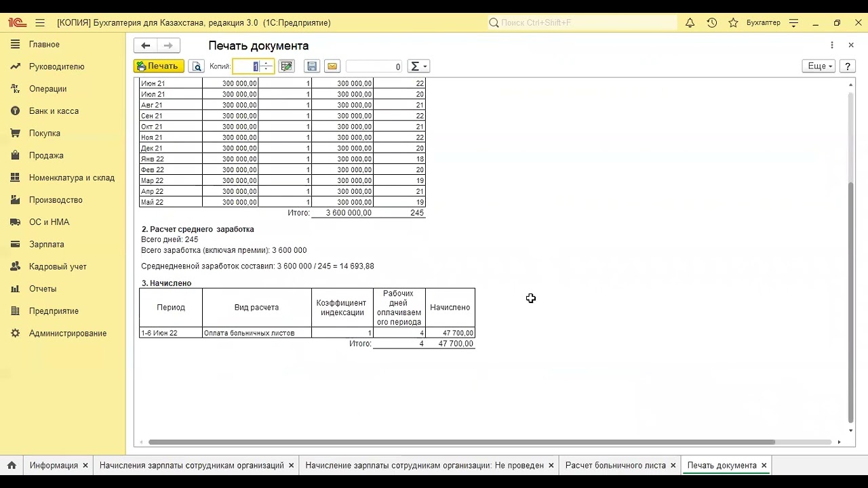The height and width of the screenshot is (488, 868).
Task: Open print preview icon
Action: (196, 66)
